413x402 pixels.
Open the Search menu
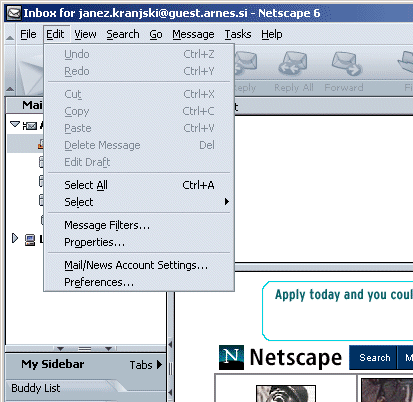pyautogui.click(x=123, y=34)
